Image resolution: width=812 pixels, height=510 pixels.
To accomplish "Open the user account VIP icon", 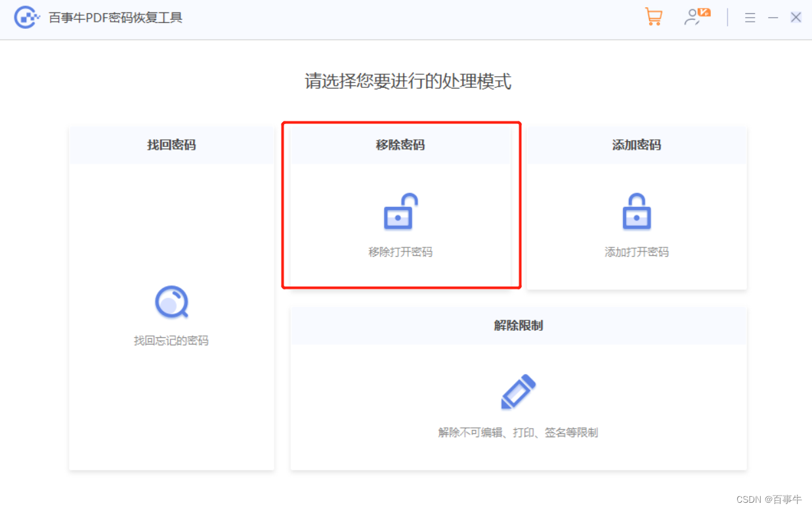I will (x=697, y=17).
